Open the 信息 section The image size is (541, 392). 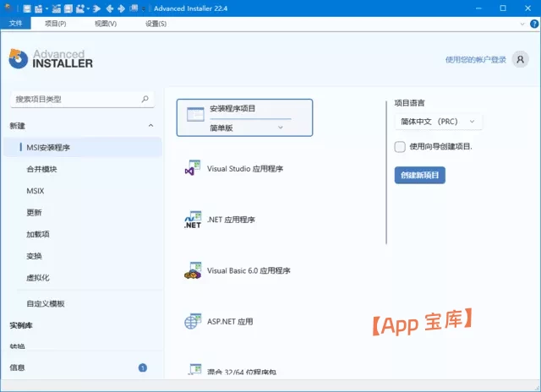point(17,367)
